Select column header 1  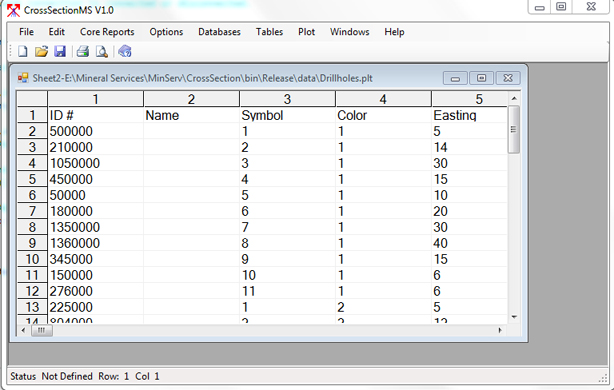[x=96, y=99]
